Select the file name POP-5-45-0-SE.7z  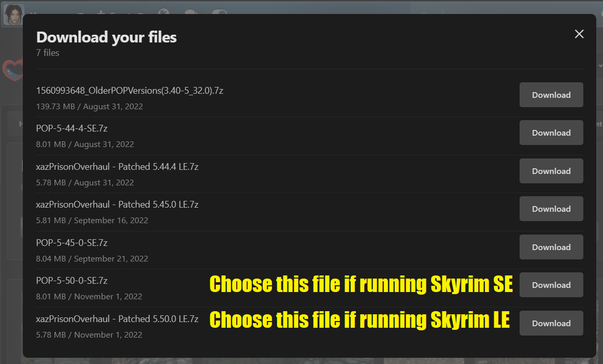click(71, 243)
